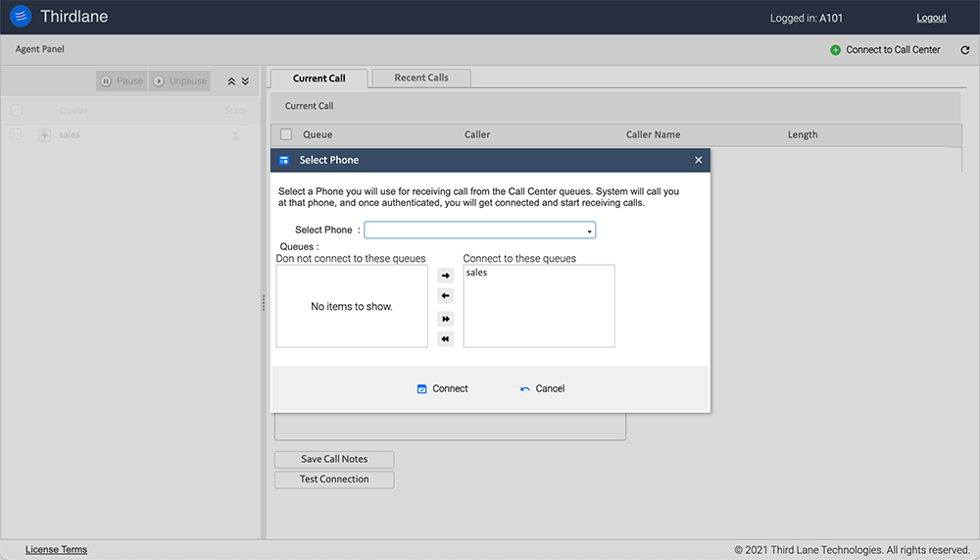Toggle select-all checkbox in Current Call table
The image size is (980, 560).
[286, 134]
